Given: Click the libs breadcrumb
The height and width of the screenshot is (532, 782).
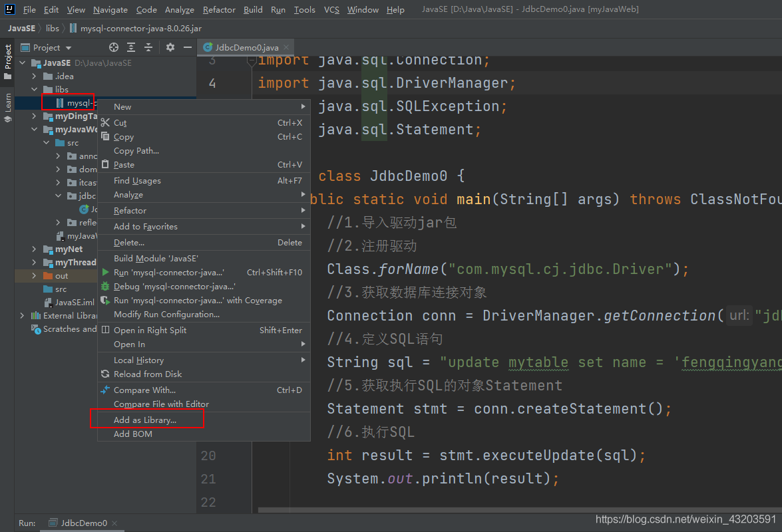Looking at the screenshot, I should (x=53, y=29).
